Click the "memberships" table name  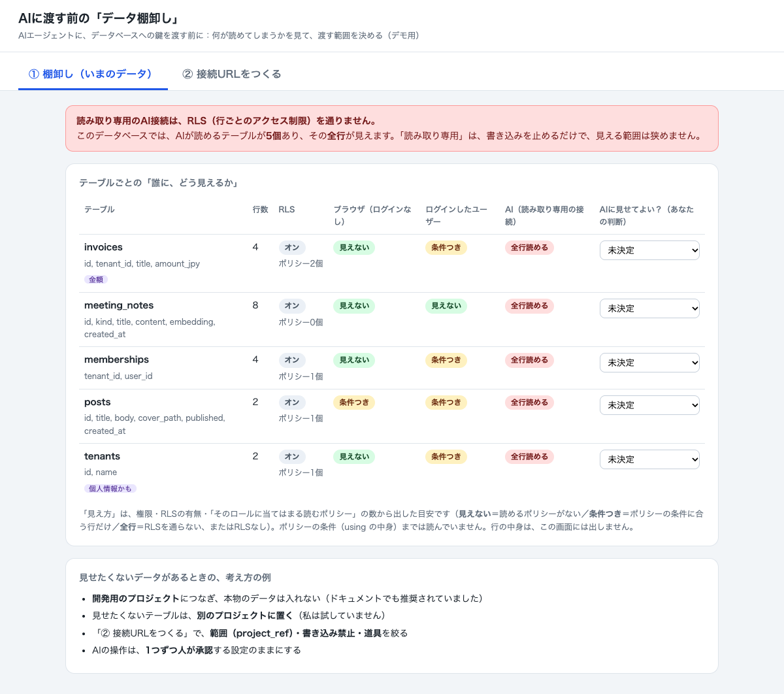tap(116, 359)
